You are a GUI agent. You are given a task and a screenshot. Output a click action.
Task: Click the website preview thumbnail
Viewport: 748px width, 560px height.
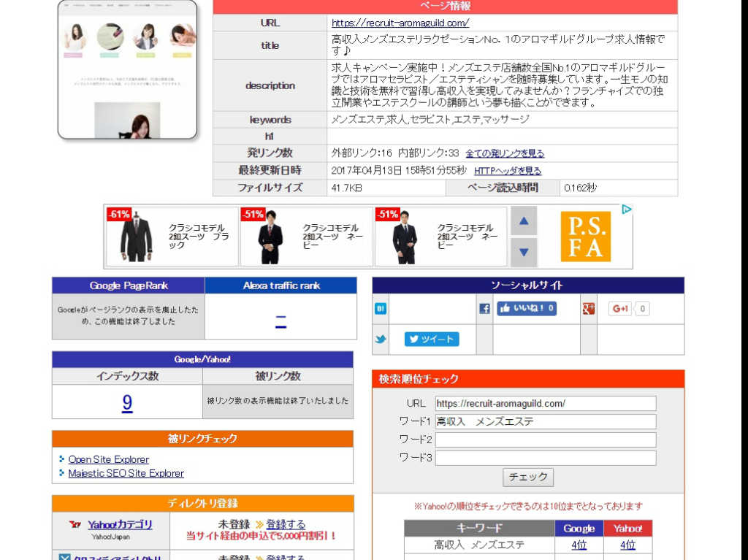[128, 69]
